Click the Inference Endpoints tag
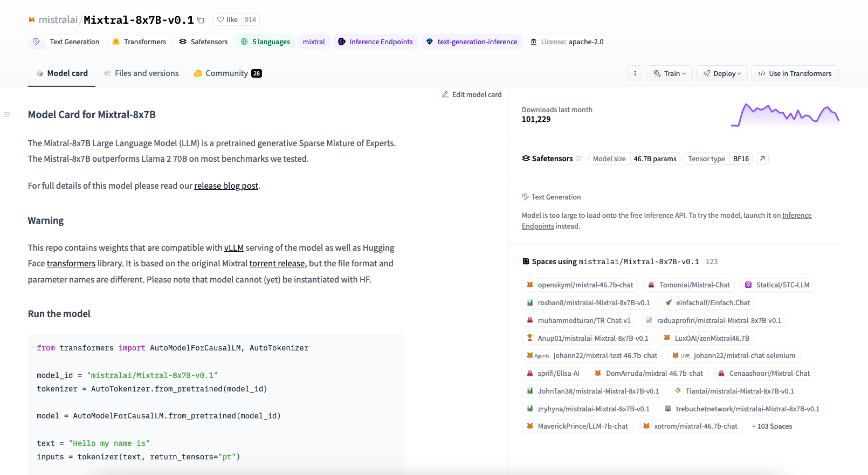This screenshot has width=868, height=475. point(375,42)
